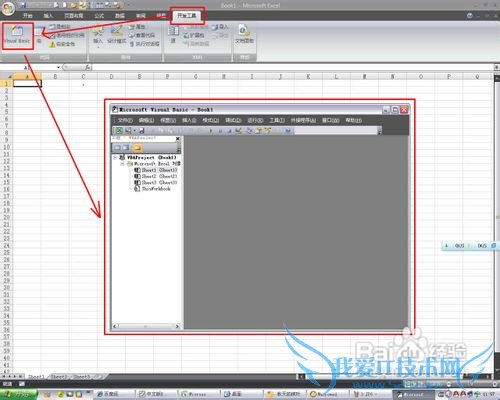Click the Design Mode icon in VBA toolbar
The width and height of the screenshot is (500, 400).
click(238, 131)
